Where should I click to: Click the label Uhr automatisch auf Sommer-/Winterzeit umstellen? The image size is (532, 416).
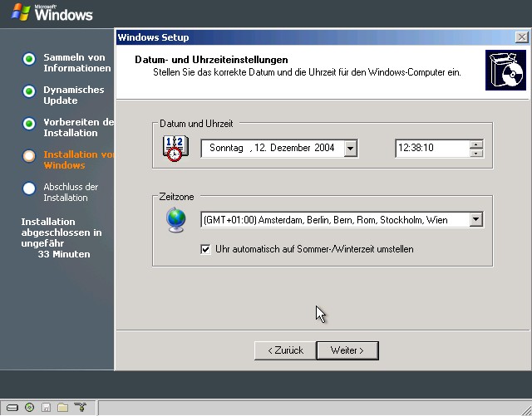pos(314,249)
